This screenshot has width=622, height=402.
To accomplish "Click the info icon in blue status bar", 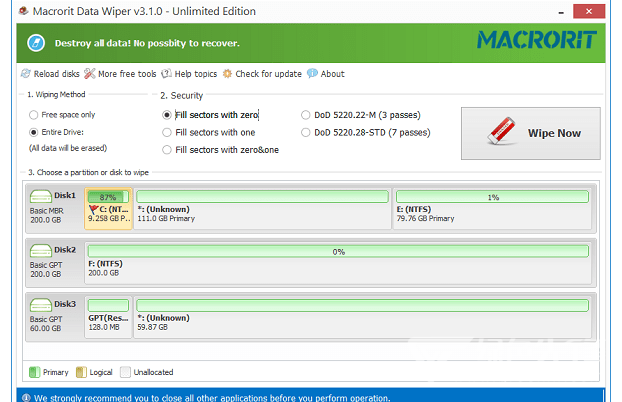I will coord(26,398).
